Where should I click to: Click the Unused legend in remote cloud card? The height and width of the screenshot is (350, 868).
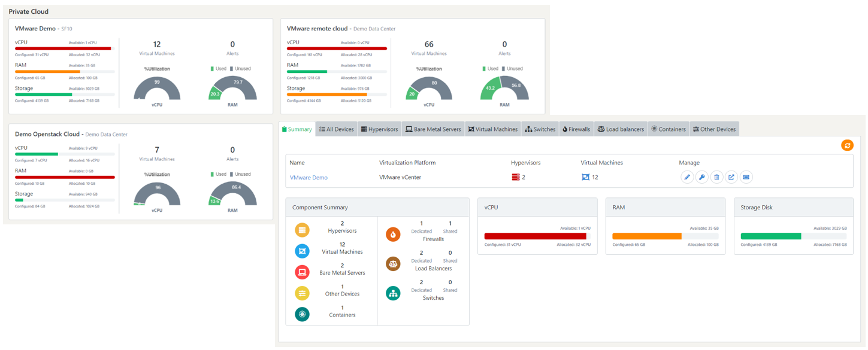[512, 69]
